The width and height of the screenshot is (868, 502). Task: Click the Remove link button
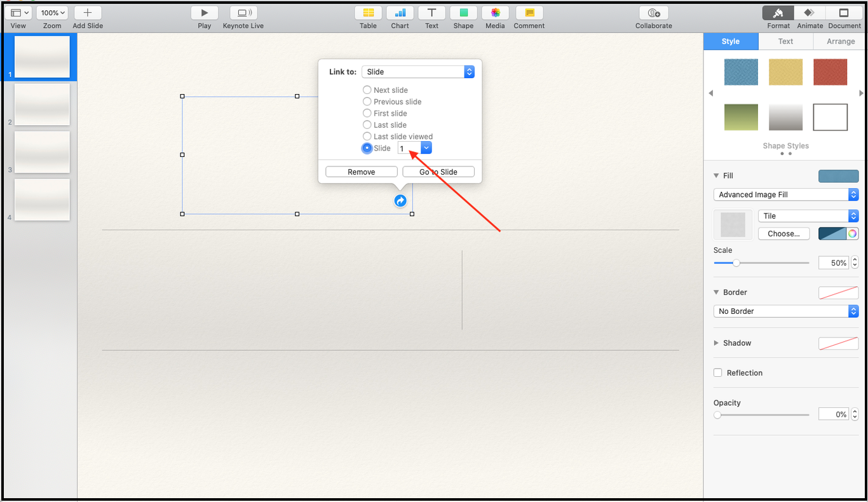[361, 172]
